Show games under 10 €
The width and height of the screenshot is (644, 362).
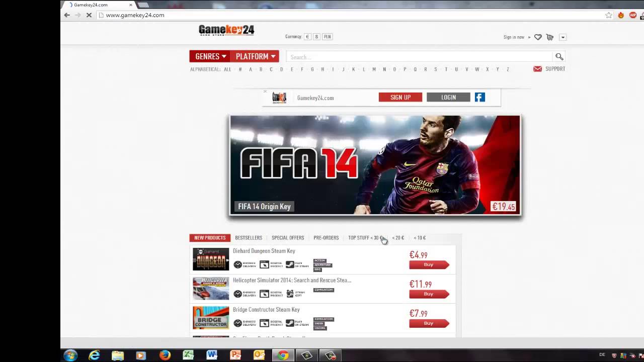(420, 238)
